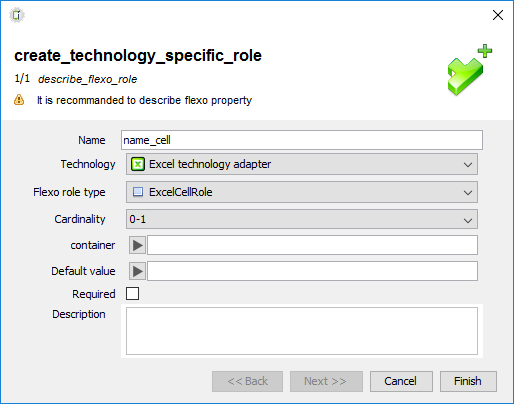Open the Technology dropdown arrow

tap(468, 164)
